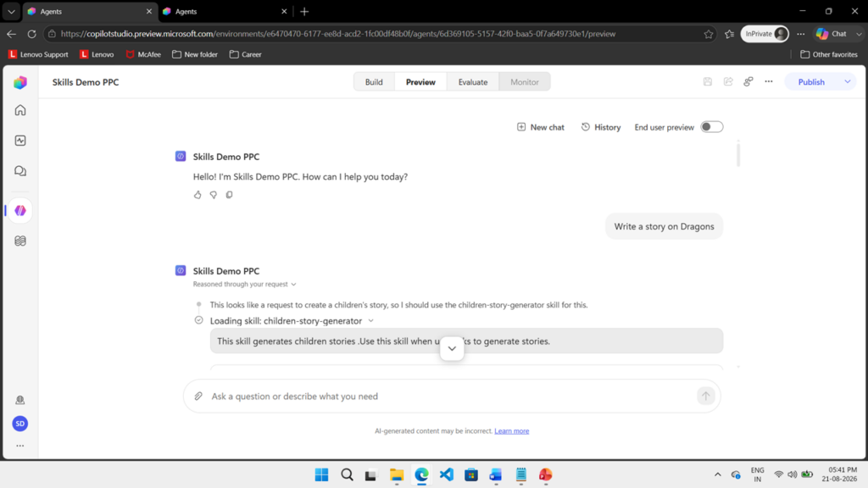Open the browser favorites list icon
The image size is (868, 488).
coord(730,34)
